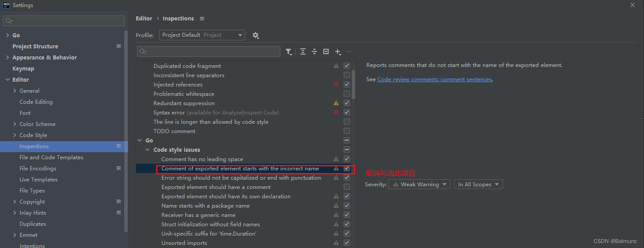The height and width of the screenshot is (248, 644).
Task: Select File Types in sidebar
Action: (x=32, y=190)
